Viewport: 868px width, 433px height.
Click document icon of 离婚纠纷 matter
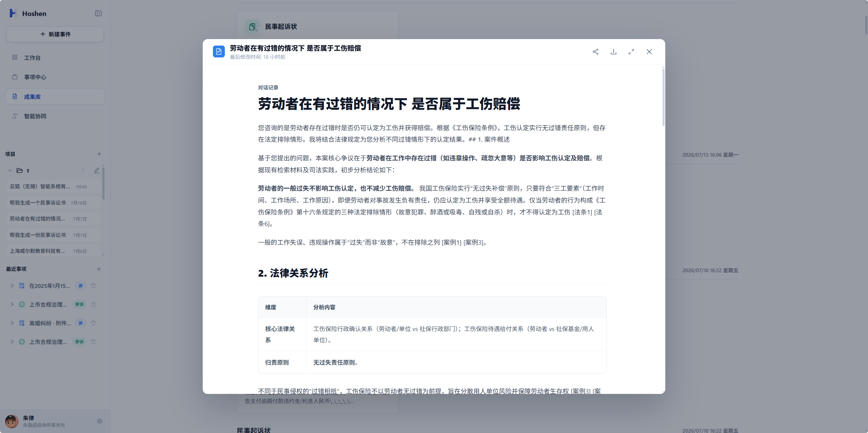(x=22, y=323)
